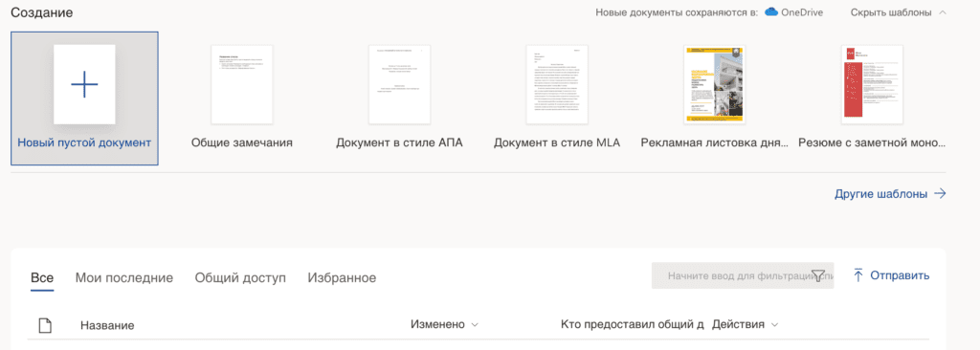Click the upload arrow icon beside Отправить
980x350 pixels.
(858, 275)
